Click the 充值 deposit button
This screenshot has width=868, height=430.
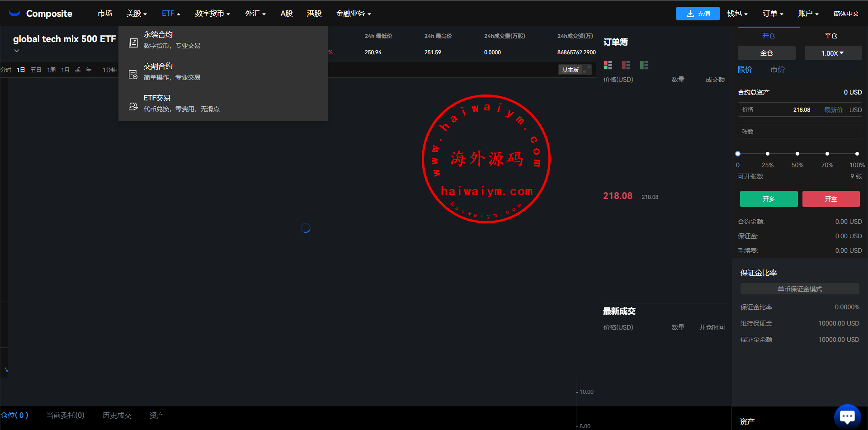pos(698,14)
